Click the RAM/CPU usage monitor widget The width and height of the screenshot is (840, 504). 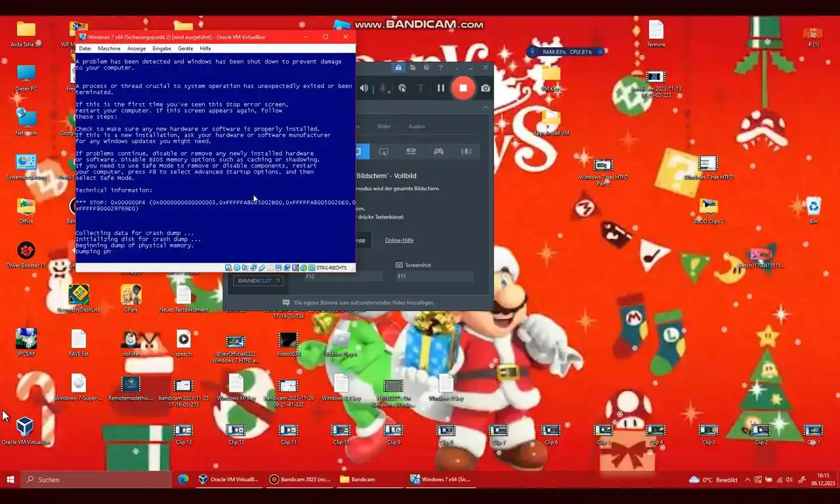coord(565,52)
